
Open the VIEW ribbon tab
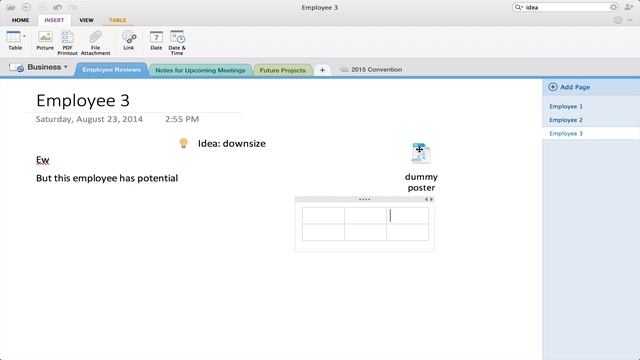click(x=87, y=20)
